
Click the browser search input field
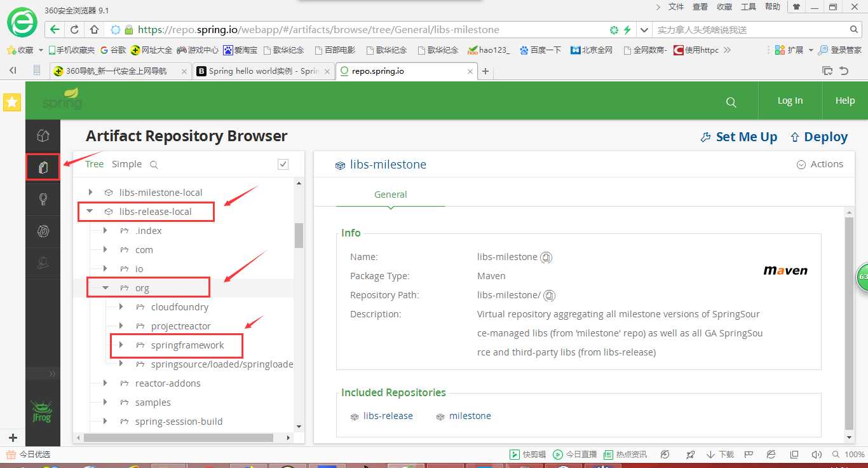[750, 29]
